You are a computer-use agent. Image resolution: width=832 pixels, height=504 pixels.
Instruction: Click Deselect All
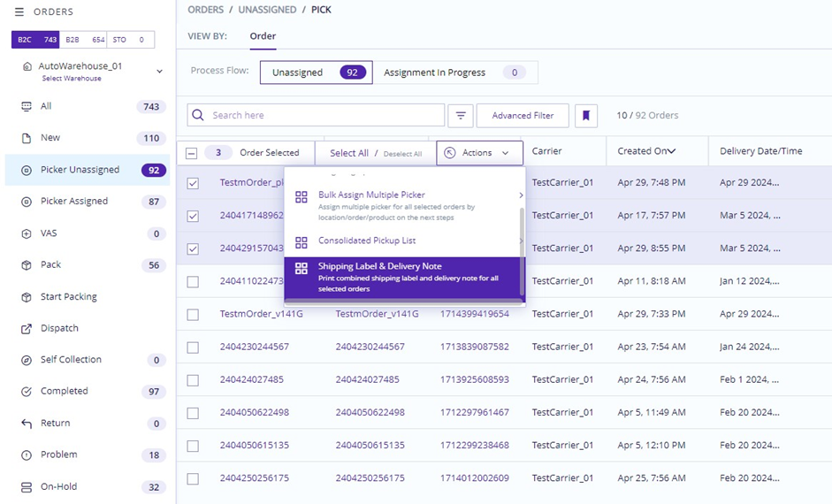(402, 154)
